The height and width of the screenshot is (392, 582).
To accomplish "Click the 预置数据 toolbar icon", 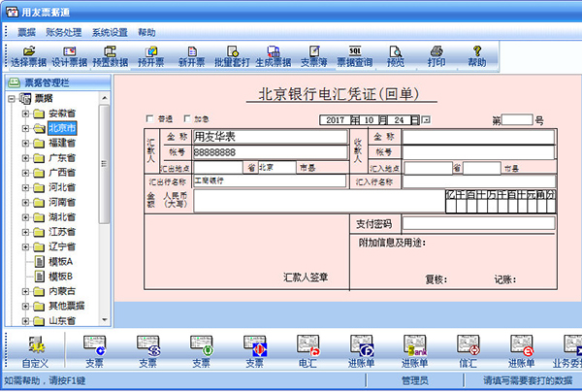I will tap(111, 56).
